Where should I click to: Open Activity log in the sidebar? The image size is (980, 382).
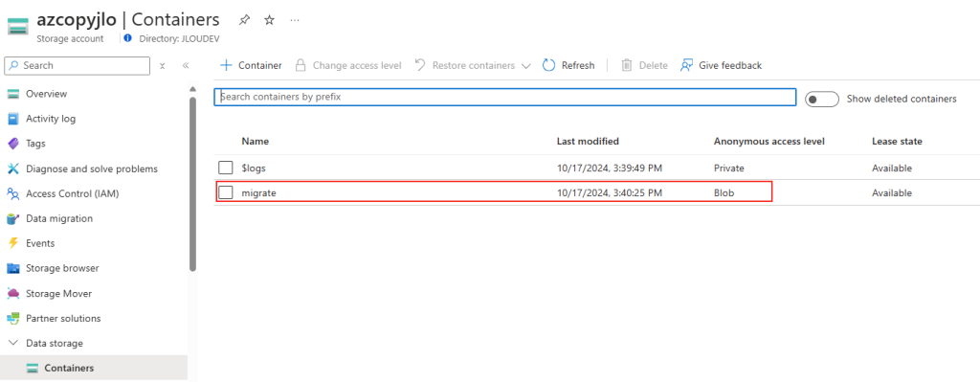point(51,119)
